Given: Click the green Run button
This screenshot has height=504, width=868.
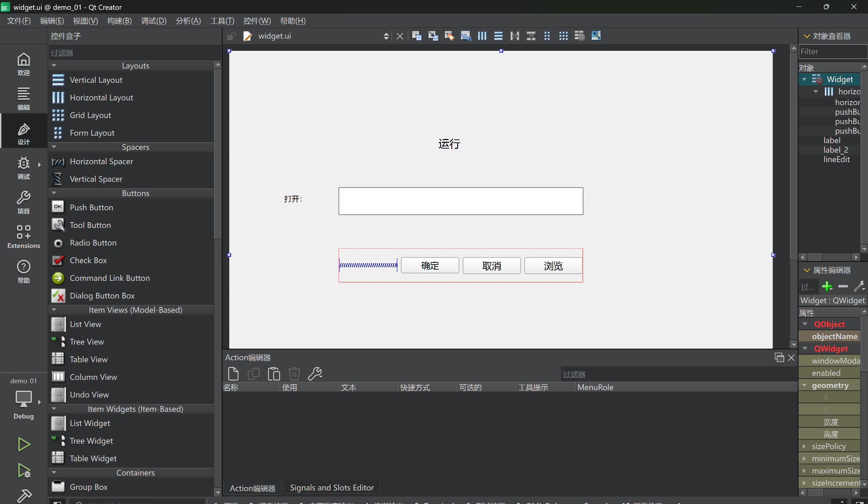Looking at the screenshot, I should tap(23, 444).
